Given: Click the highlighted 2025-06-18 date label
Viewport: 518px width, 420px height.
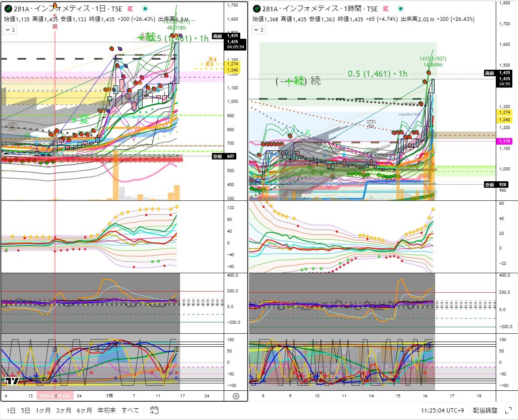Looking at the screenshot, I should click(x=55, y=396).
